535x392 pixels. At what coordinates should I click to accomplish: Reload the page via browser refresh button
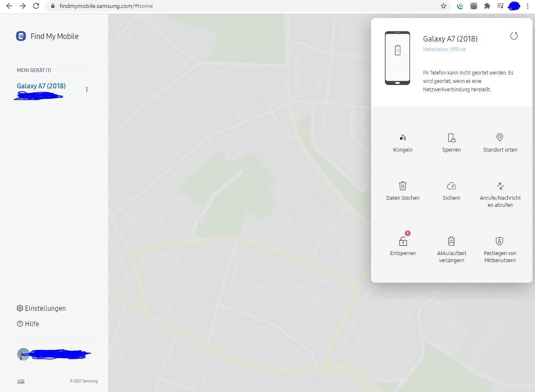(36, 6)
